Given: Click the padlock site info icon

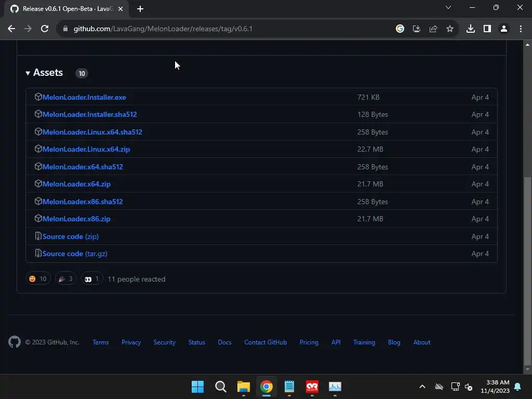Looking at the screenshot, I should pyautogui.click(x=65, y=29).
